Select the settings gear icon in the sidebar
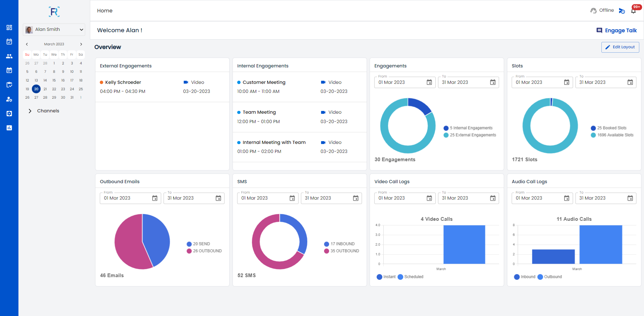 pyautogui.click(x=9, y=114)
